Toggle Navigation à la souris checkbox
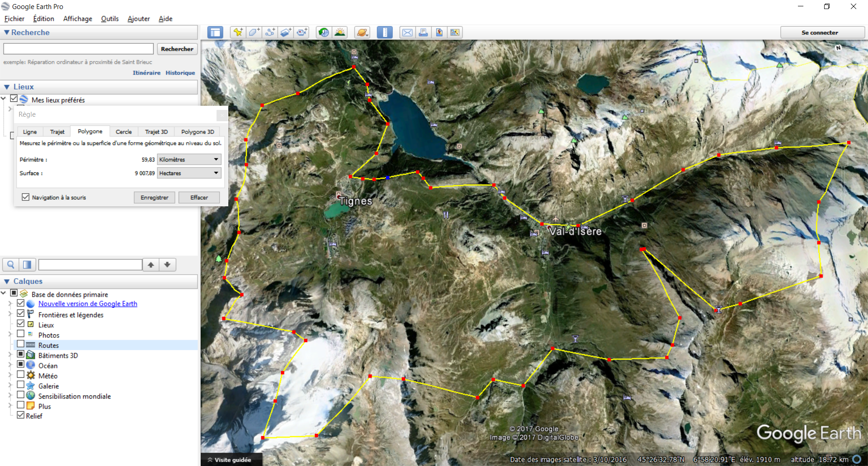The width and height of the screenshot is (868, 466). 26,197
